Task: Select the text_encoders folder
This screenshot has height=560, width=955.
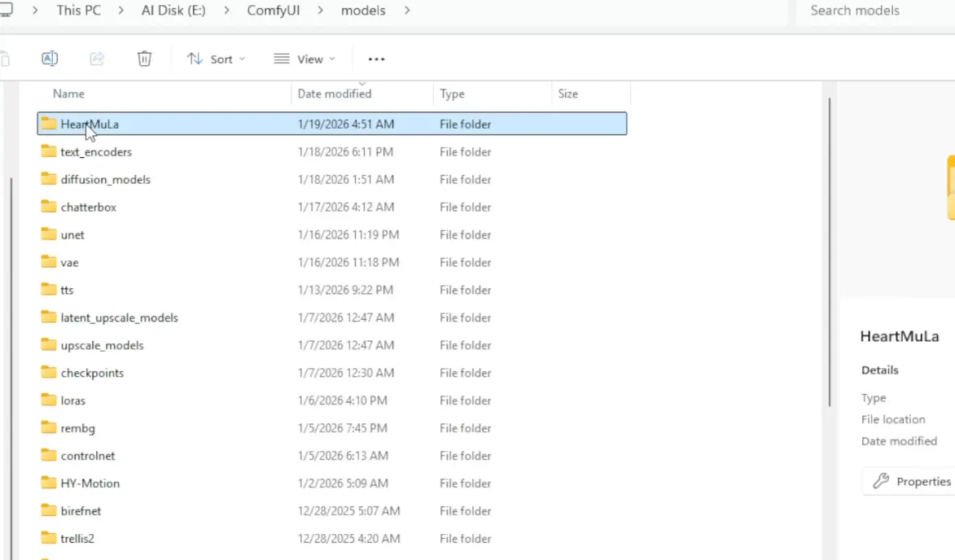Action: (96, 152)
